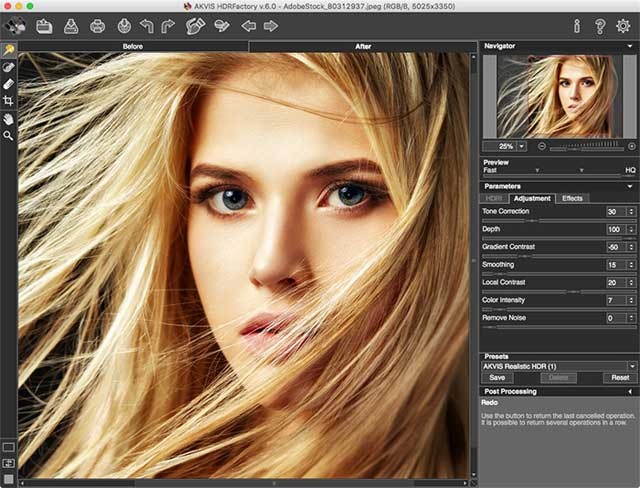Open the 25% zoom level dropdown
The image size is (640, 488).
[522, 146]
